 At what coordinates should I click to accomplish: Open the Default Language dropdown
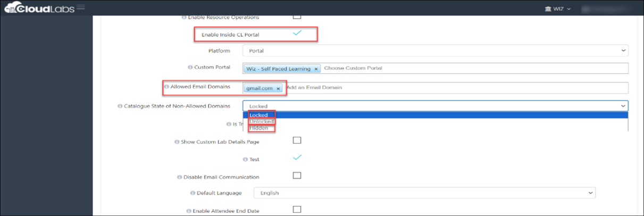[424, 193]
